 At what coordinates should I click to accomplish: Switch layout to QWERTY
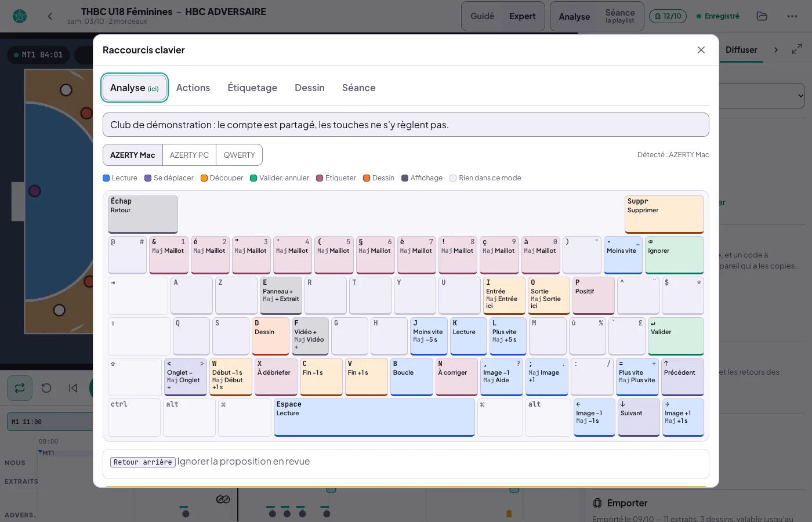click(239, 155)
